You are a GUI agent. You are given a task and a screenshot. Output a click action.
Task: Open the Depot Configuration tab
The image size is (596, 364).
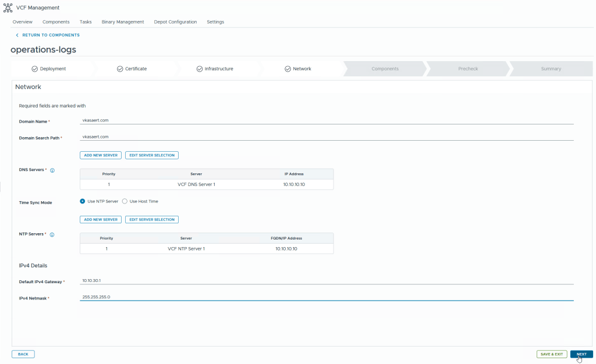(175, 22)
